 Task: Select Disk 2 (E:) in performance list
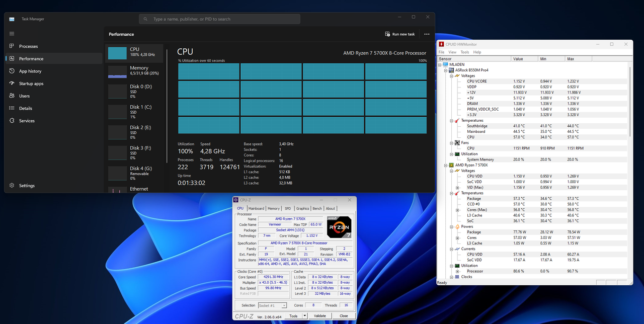[134, 132]
